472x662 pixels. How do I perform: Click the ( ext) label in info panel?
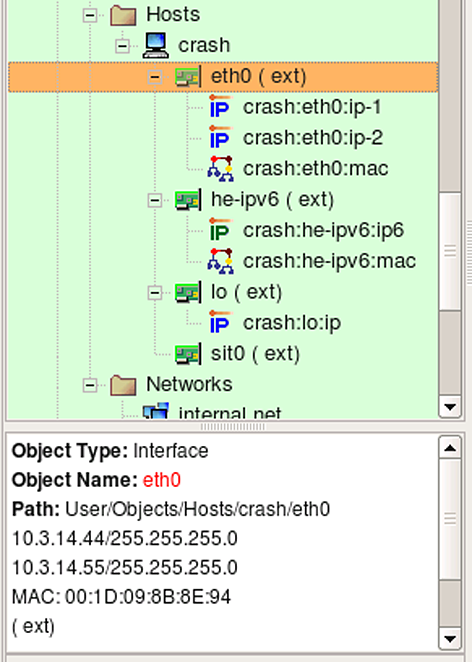point(33,627)
